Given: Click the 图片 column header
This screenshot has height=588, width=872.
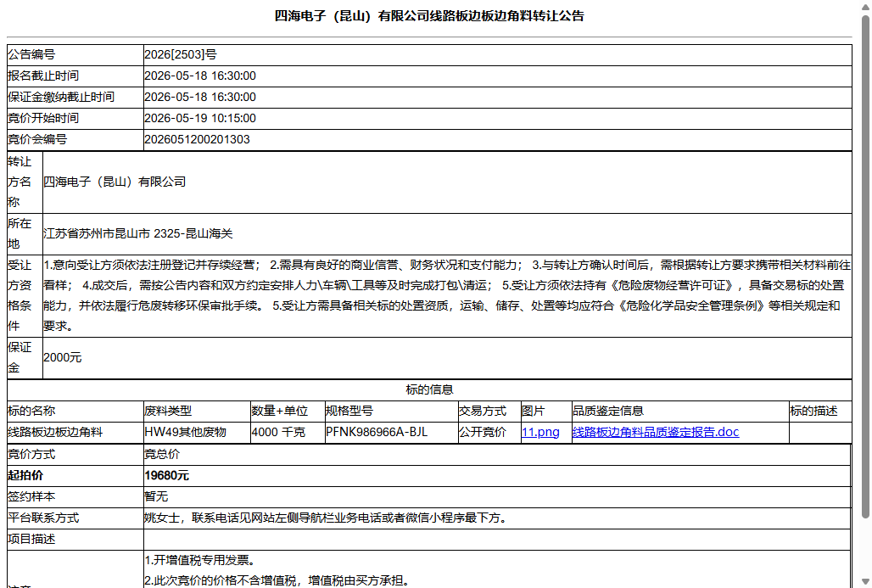Looking at the screenshot, I should click(546, 412).
